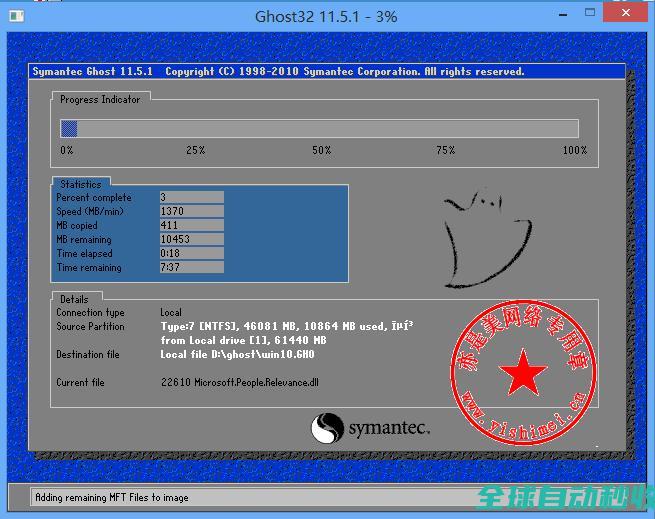Select the Speed (MB/min) value field
655x519 pixels.
(191, 212)
